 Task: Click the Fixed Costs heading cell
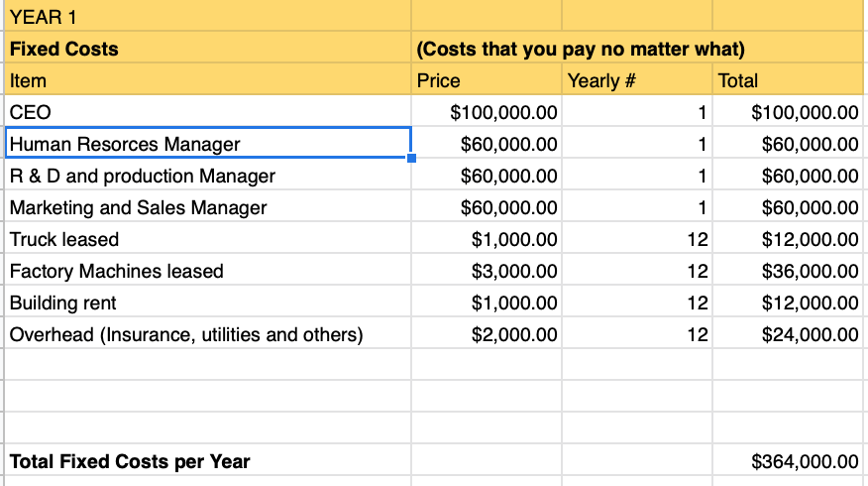208,47
